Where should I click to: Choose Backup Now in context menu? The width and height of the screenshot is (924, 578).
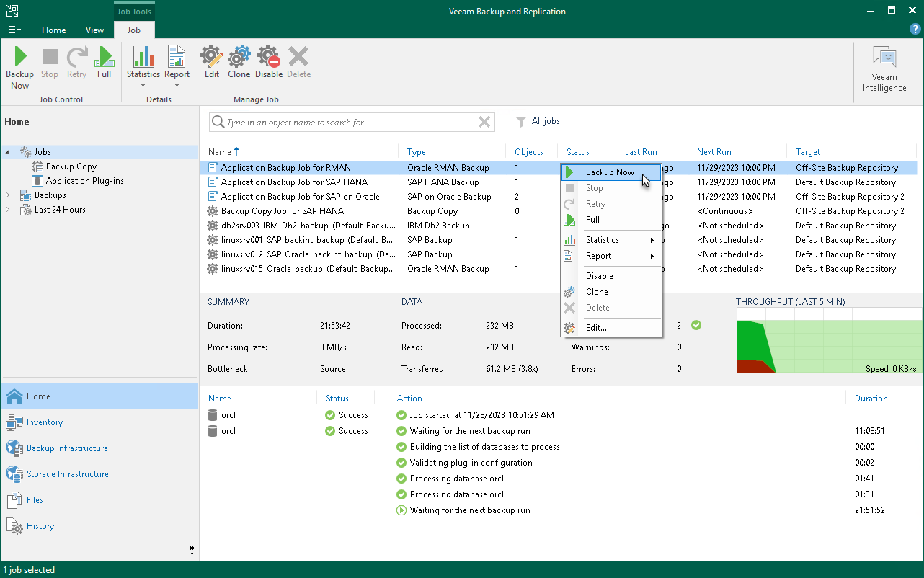(610, 172)
